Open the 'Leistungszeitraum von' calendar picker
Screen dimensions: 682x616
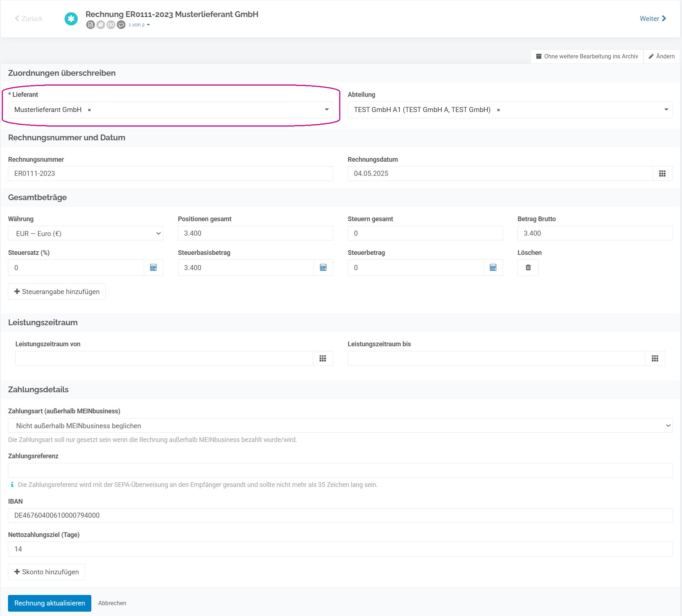[323, 359]
